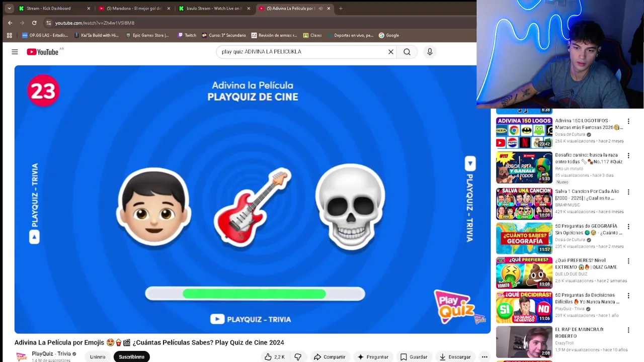Image resolution: width=644 pixels, height=362 pixels.
Task: Open the Google bookmark
Action: point(389,35)
